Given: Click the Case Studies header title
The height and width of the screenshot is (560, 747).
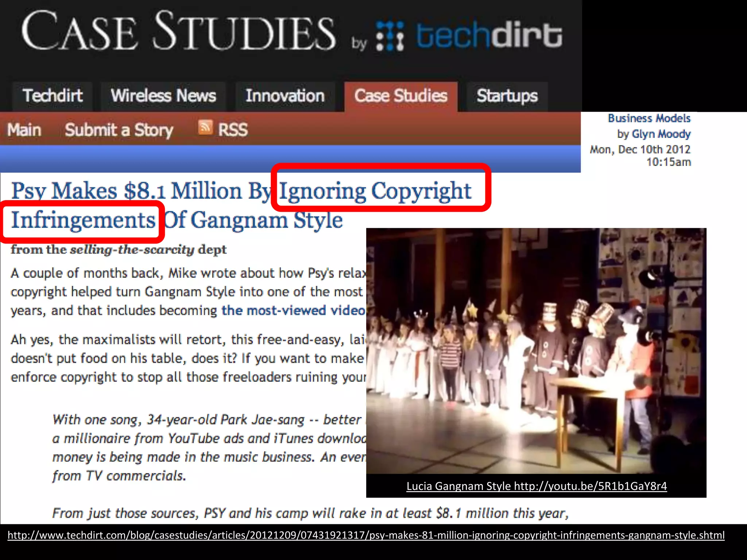Looking at the screenshot, I should click(x=178, y=31).
